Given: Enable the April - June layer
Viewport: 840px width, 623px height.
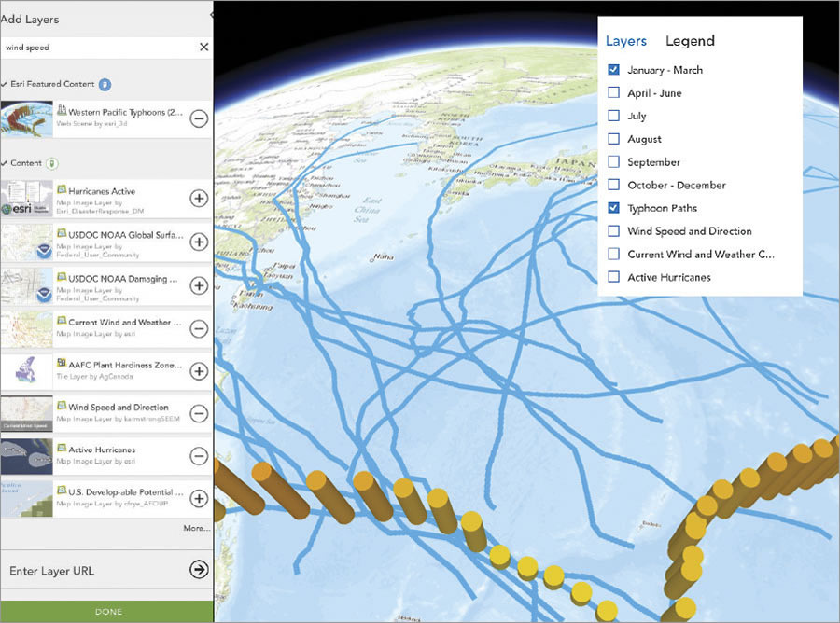Looking at the screenshot, I should (613, 92).
